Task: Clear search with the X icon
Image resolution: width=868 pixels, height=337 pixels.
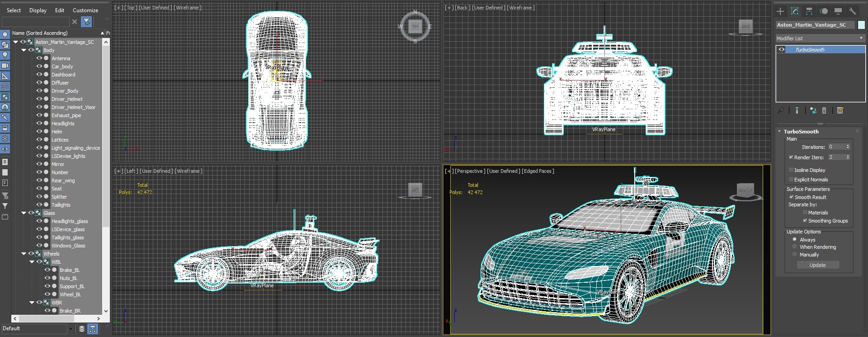Action: click(x=75, y=21)
